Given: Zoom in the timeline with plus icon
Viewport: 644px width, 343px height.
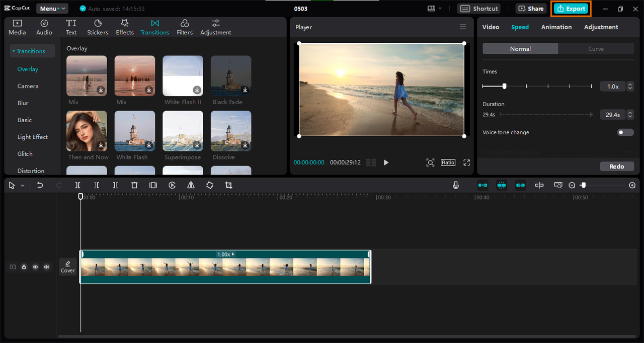Looking at the screenshot, I should tap(632, 185).
